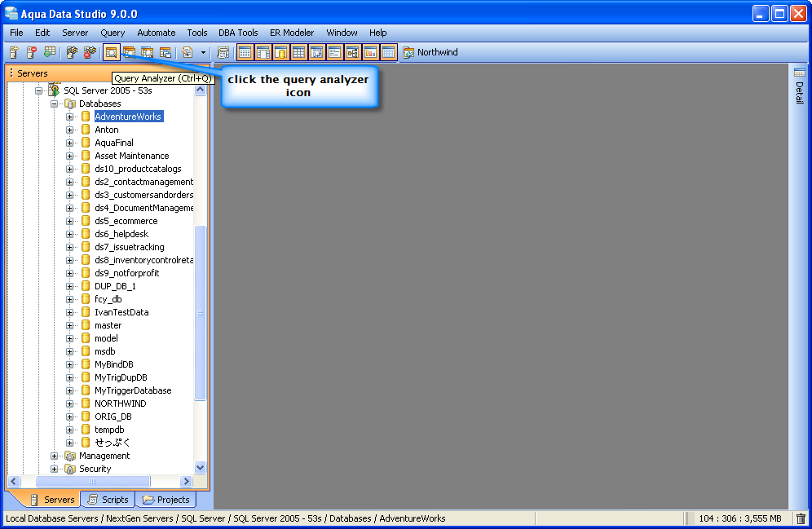Click the Connect server plug icon
The width and height of the screenshot is (812, 529).
click(72, 52)
